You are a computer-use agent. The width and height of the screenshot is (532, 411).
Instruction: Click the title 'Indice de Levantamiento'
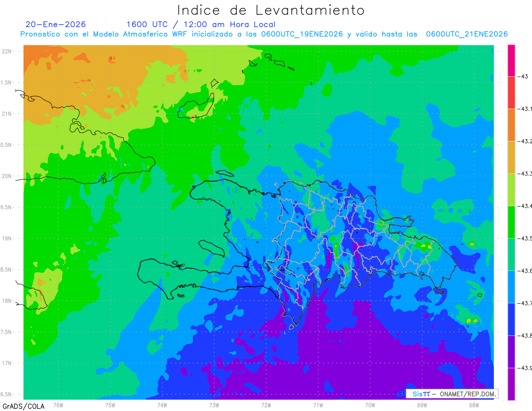click(271, 10)
